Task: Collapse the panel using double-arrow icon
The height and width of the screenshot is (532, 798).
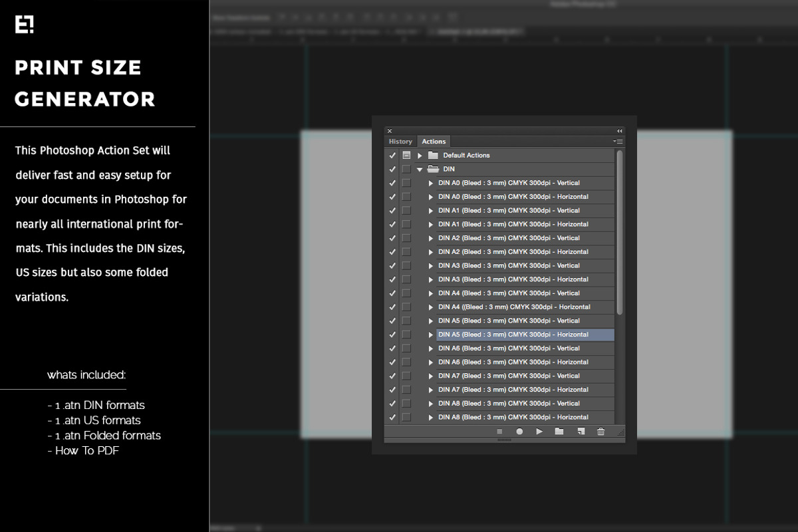Action: pos(620,131)
